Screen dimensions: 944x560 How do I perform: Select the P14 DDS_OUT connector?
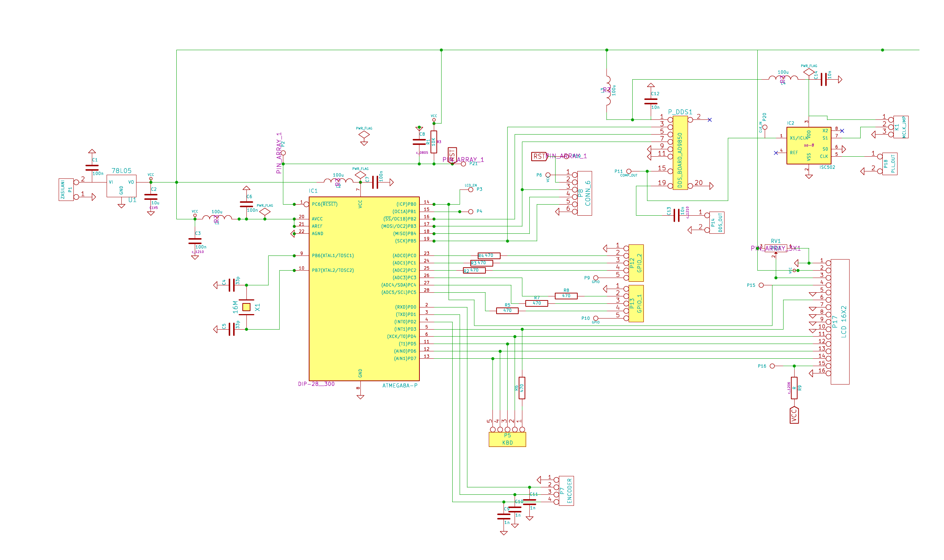[x=716, y=223]
